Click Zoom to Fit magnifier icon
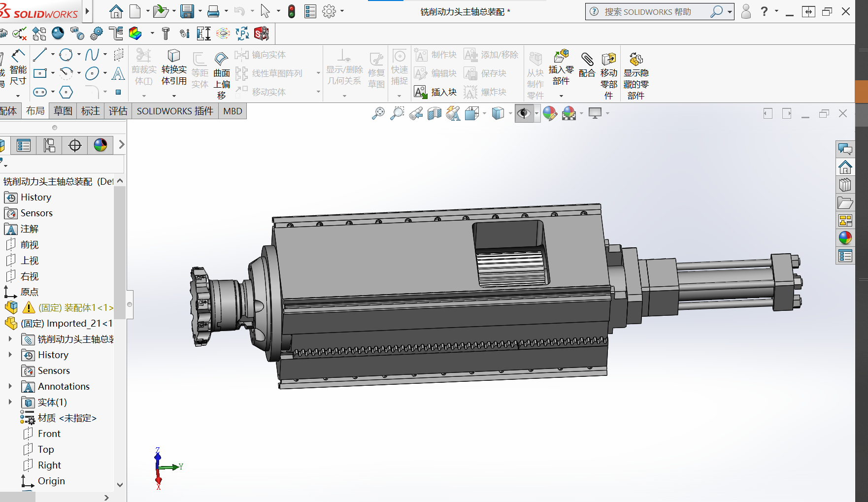 click(378, 114)
